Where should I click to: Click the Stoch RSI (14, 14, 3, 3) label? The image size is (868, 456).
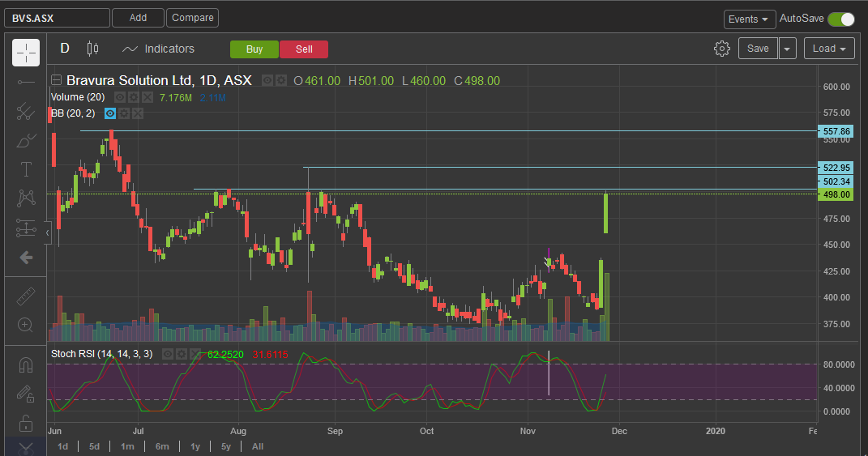102,354
